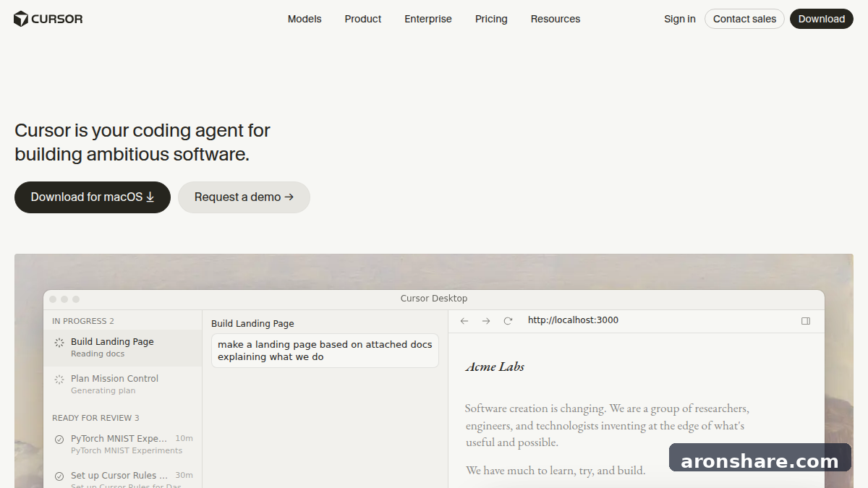
Task: Click the READY FOR REVIEW 3 header
Action: (x=95, y=418)
